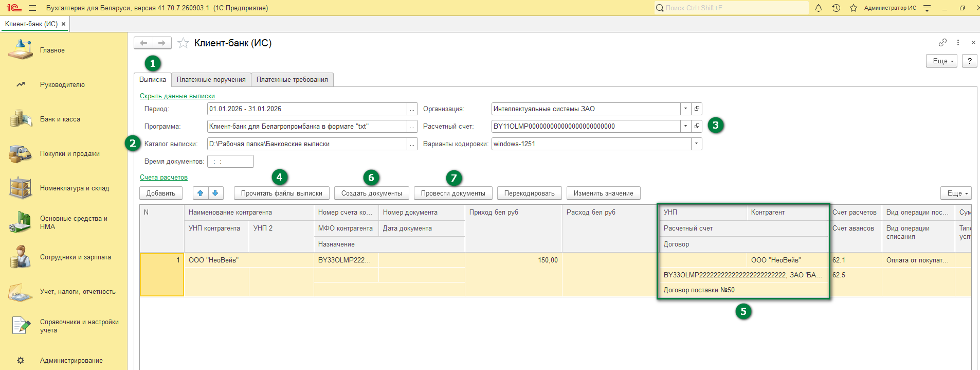Open Номенклатура и склад section
Image resolution: width=980 pixels, height=370 pixels.
pos(75,188)
